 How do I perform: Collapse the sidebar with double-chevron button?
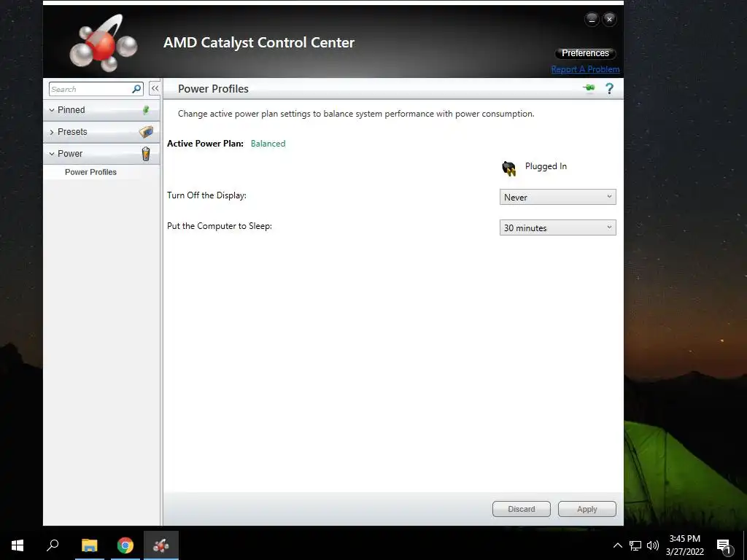155,88
